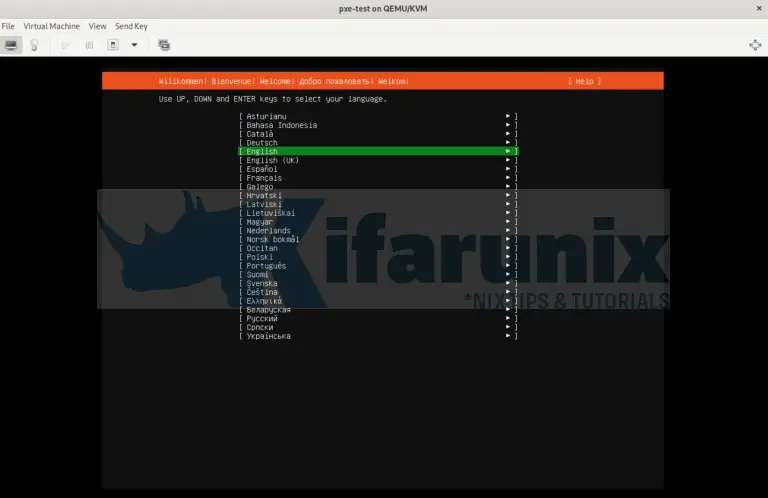
Task: Open the manage VM snapshots icon
Action: (x=164, y=45)
